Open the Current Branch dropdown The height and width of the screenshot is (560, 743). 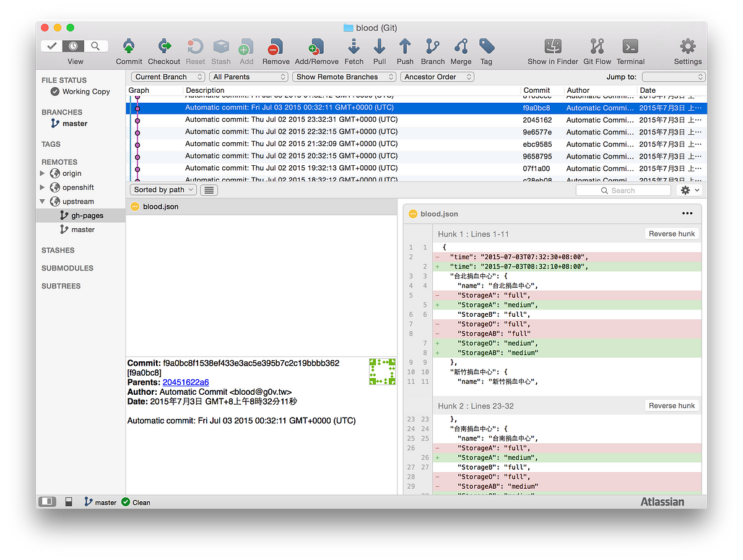coord(168,77)
